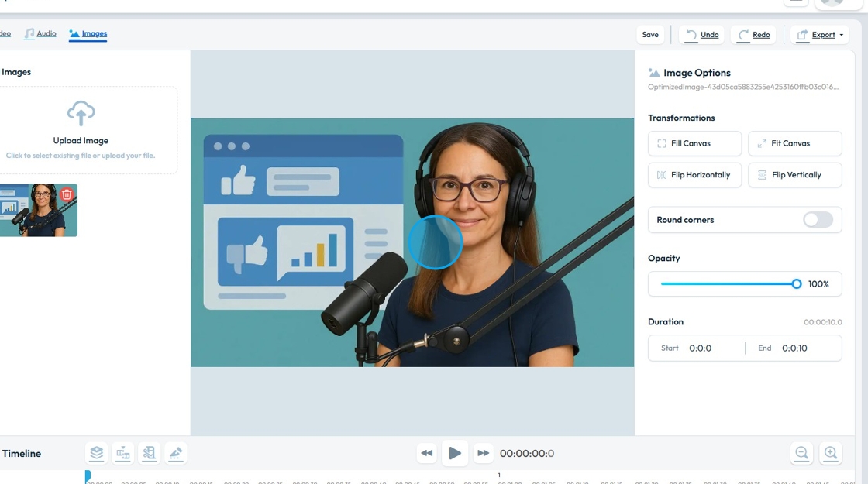Screen dimensions: 868x484
Task: Click the End time field
Action: [x=794, y=348]
